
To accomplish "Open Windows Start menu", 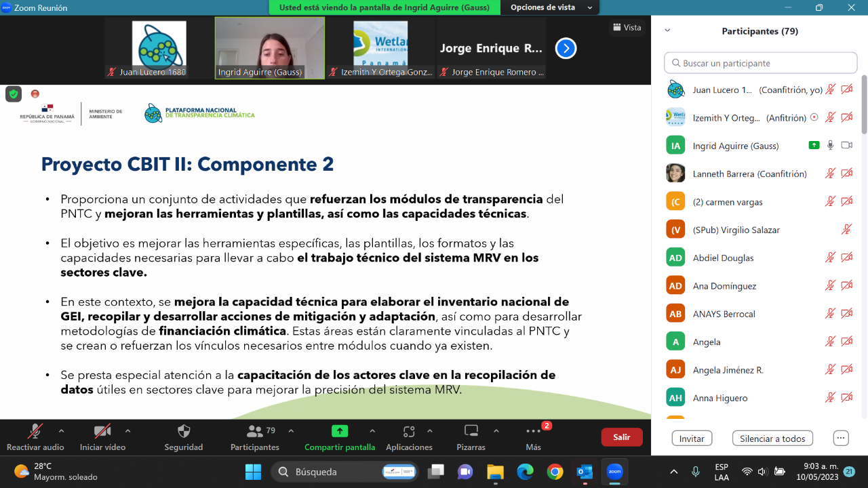I will coord(253,472).
